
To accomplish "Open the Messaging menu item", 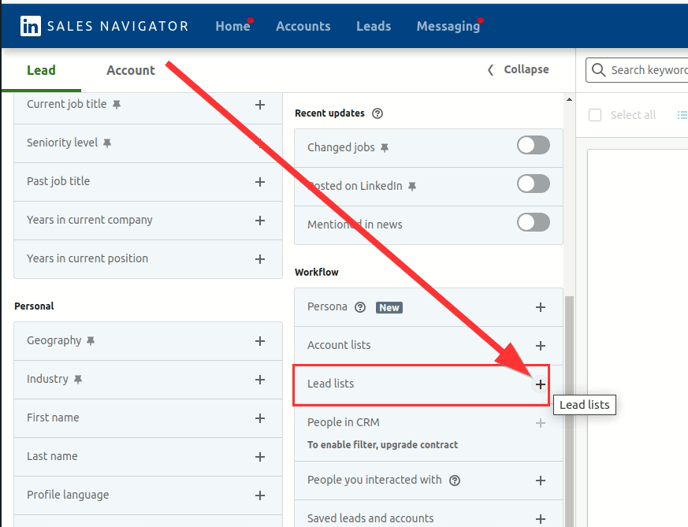I will pyautogui.click(x=447, y=26).
